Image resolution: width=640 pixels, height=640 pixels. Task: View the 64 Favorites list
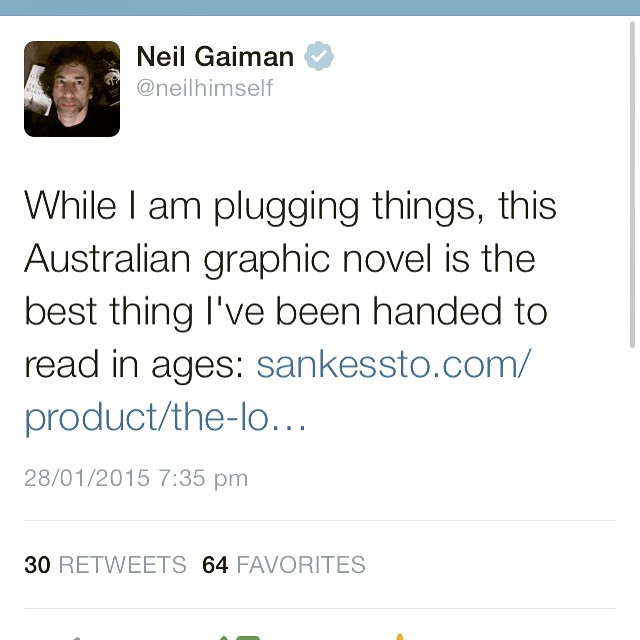[283, 565]
